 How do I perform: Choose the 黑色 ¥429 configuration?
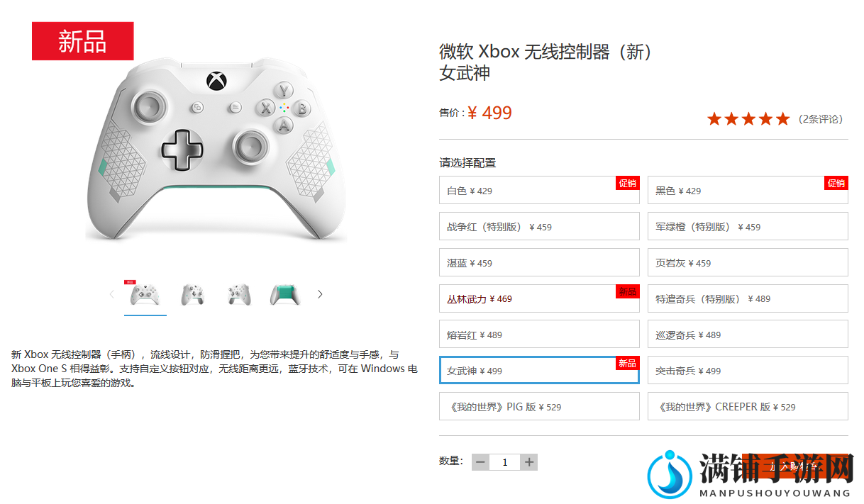click(x=748, y=190)
